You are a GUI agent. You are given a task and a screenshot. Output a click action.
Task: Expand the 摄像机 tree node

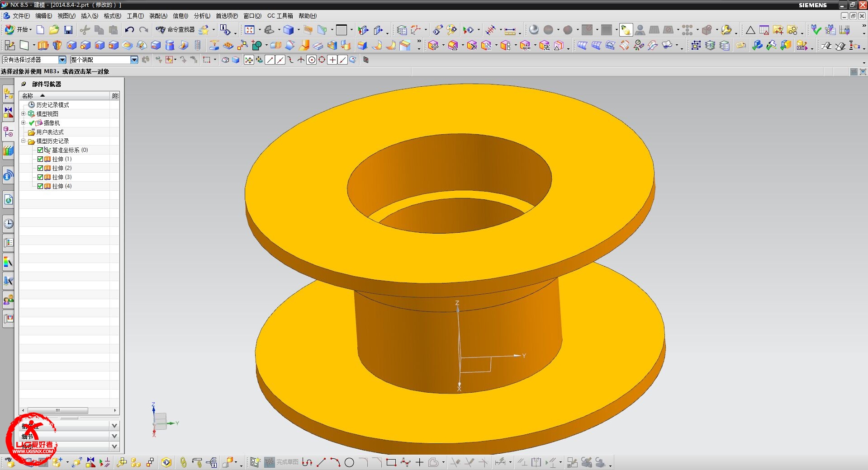point(24,123)
